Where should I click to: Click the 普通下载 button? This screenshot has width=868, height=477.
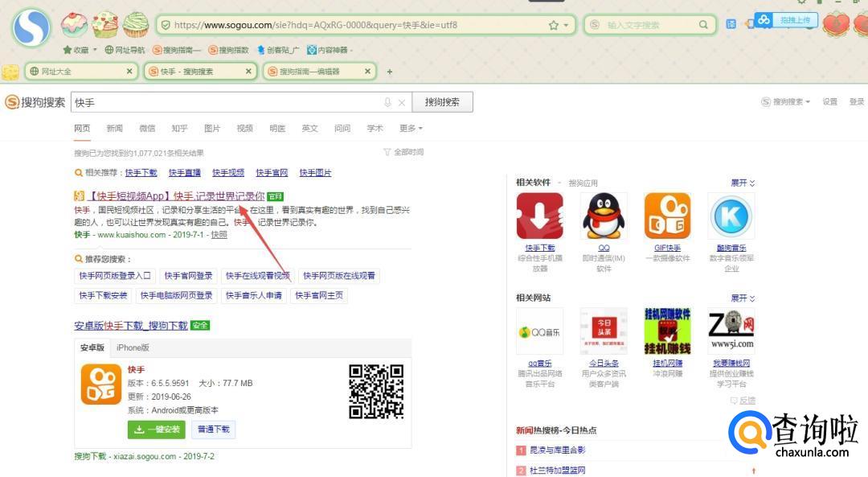tap(213, 430)
